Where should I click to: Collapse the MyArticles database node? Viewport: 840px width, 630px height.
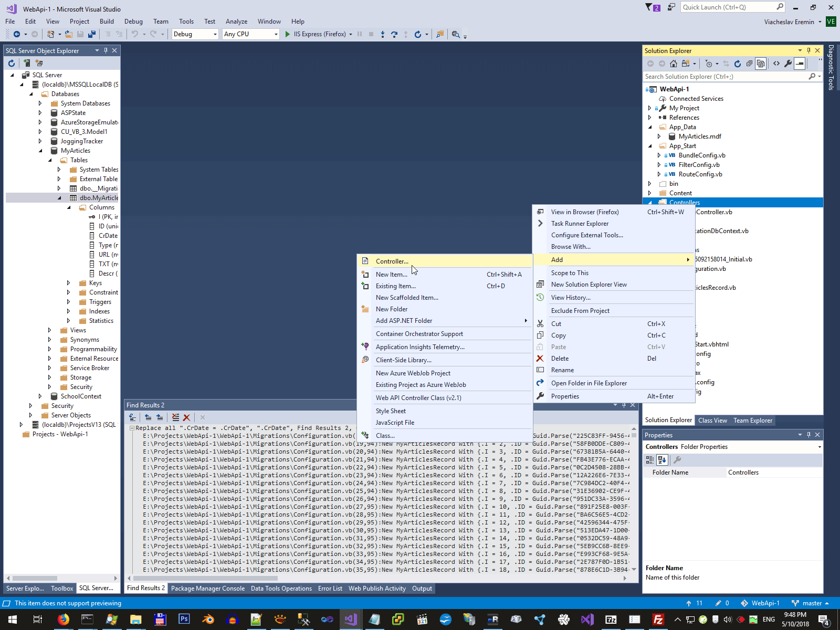pos(40,151)
